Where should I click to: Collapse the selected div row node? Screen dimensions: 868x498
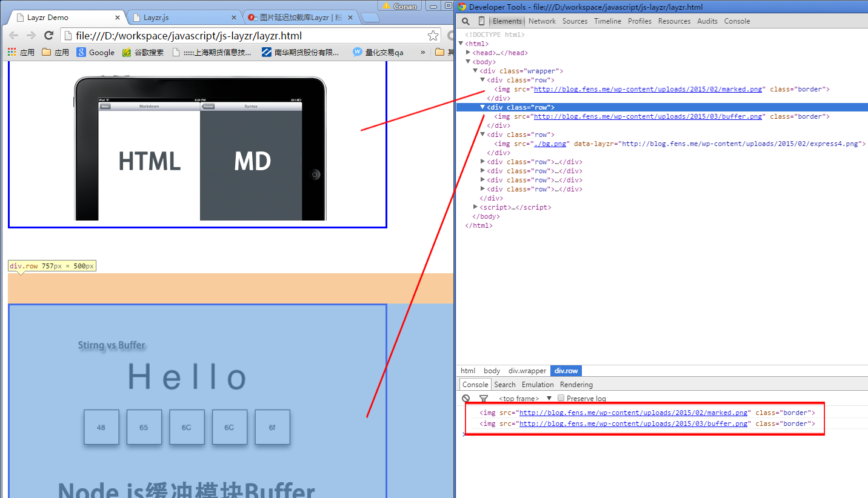pos(483,107)
